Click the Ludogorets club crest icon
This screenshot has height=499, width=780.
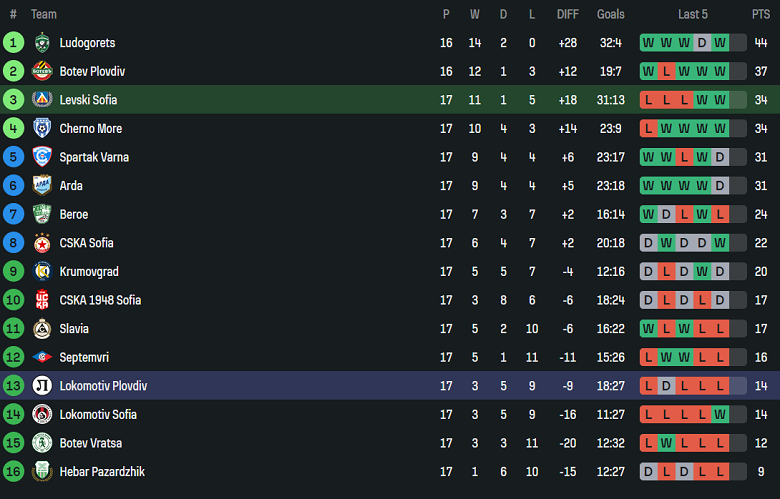(x=42, y=43)
